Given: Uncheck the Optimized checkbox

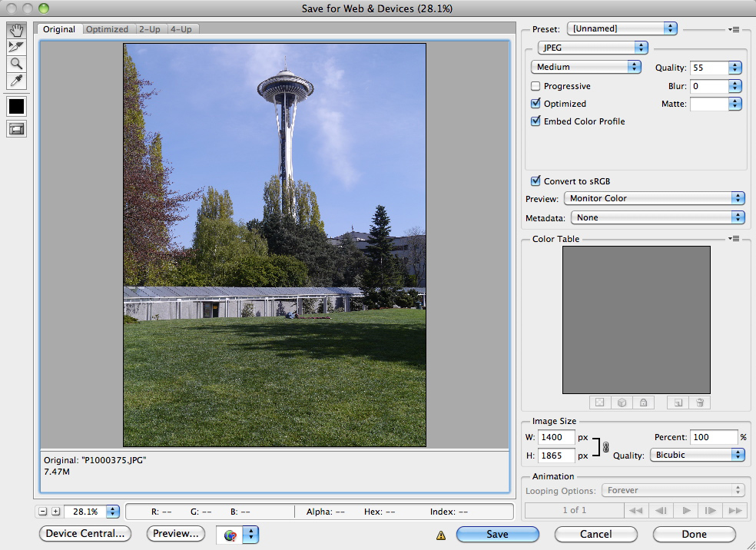Looking at the screenshot, I should (536, 104).
